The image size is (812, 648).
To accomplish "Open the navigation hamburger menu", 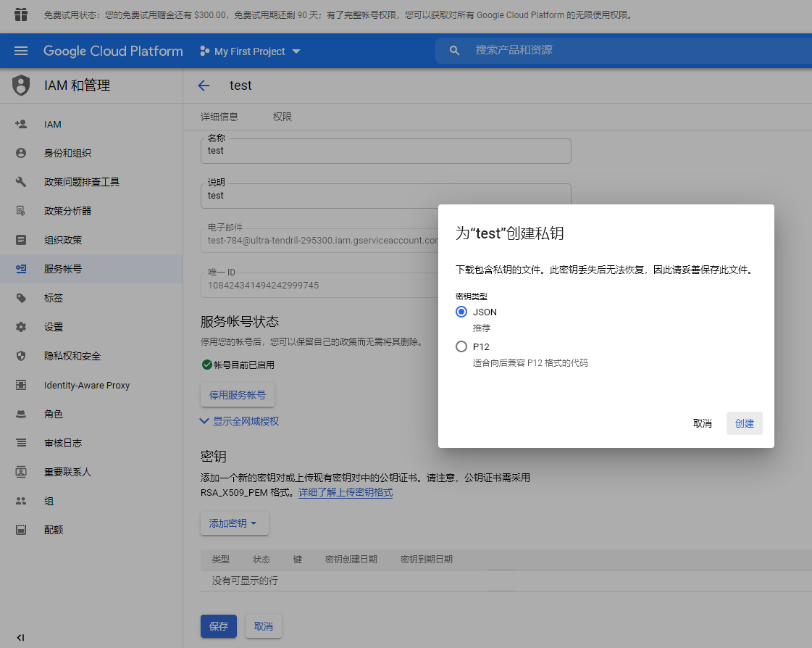I will tap(20, 51).
